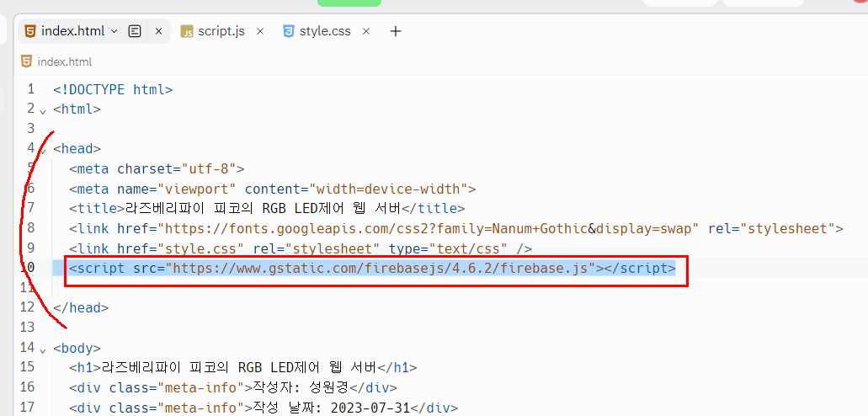Click the meta charset="utf-8" line

[157, 169]
